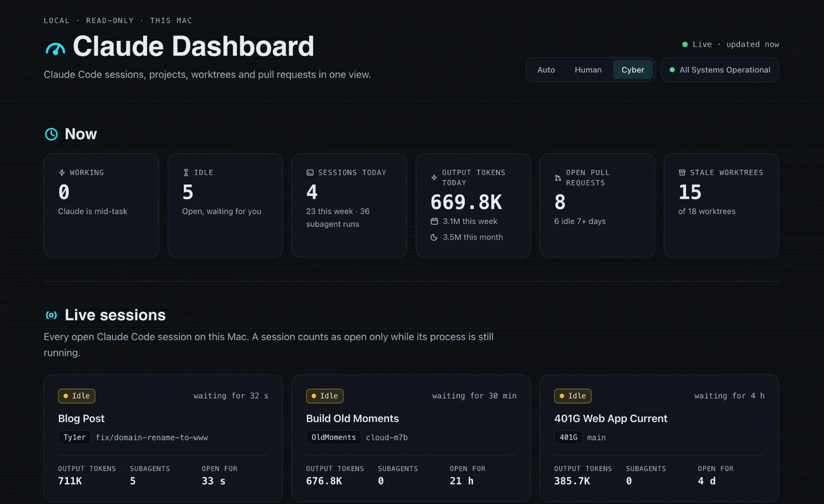Click the gauge logo beside Claude Dashboard
The height and width of the screenshot is (504, 824).
[55, 48]
